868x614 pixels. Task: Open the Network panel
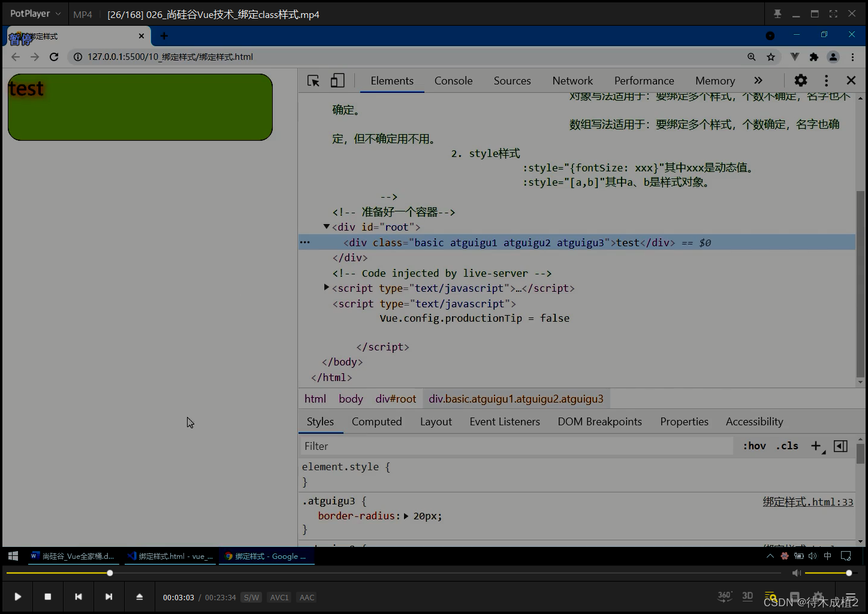[572, 81]
